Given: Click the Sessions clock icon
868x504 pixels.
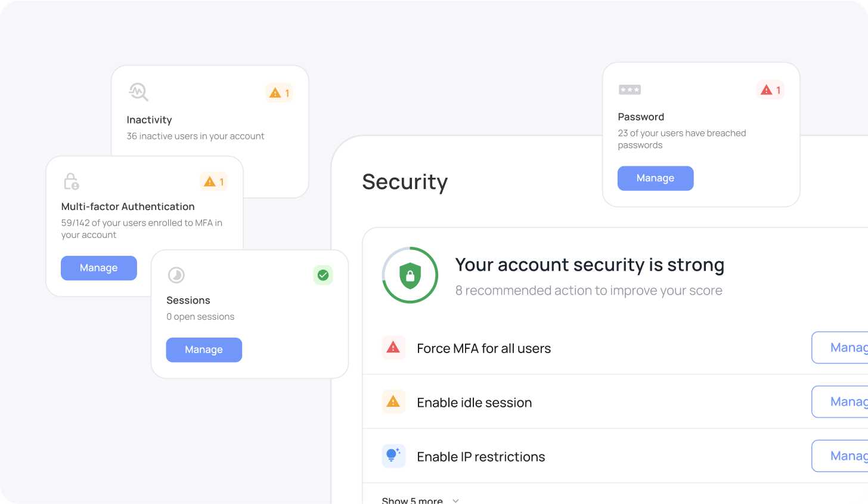Looking at the screenshot, I should (x=176, y=275).
